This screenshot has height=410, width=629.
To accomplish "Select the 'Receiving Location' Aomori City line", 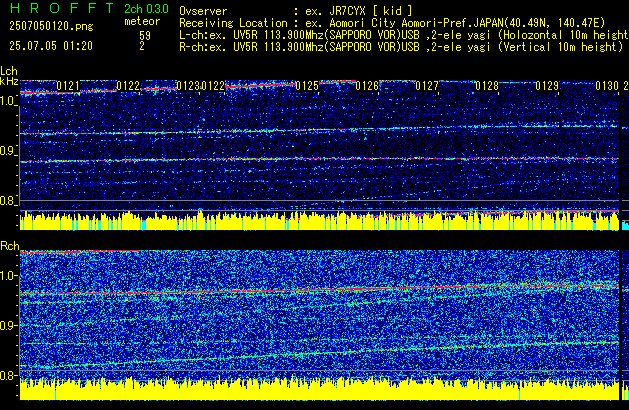I will [x=392, y=23].
